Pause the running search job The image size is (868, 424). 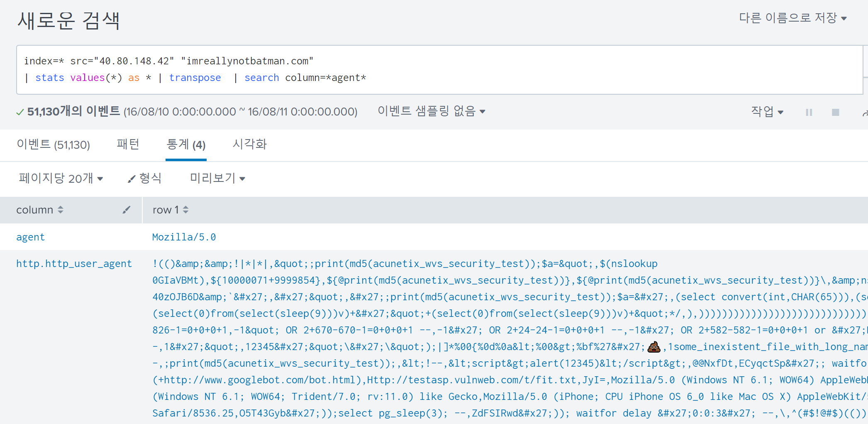809,112
